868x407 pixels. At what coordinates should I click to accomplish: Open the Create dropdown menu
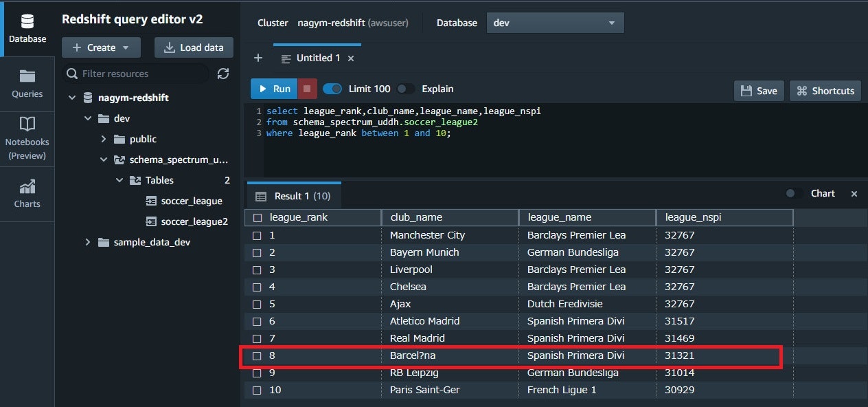click(x=101, y=47)
